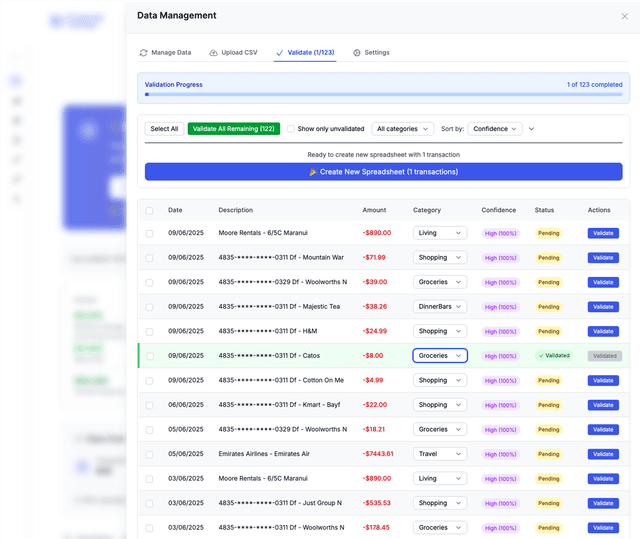The height and width of the screenshot is (539, 640).
Task: Click the Validation Progress bar
Action: tap(383, 95)
